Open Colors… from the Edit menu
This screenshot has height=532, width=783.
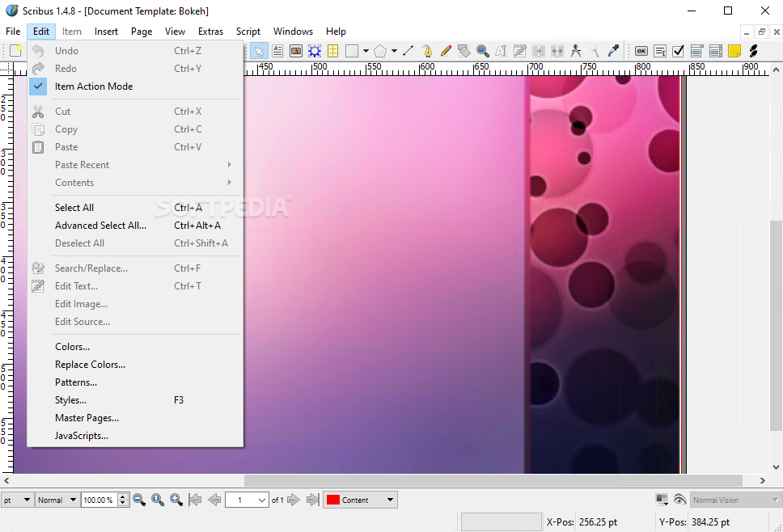point(135,347)
